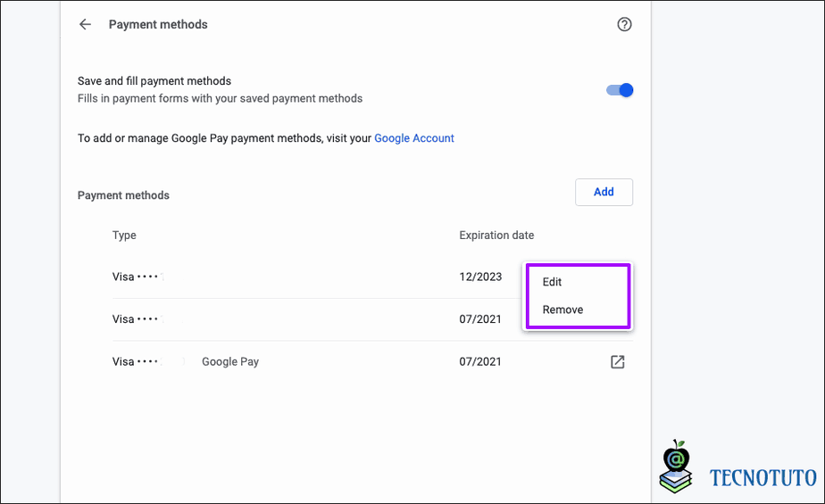This screenshot has width=825, height=504.
Task: Turn off Save and fill payment methods switch
Action: point(620,90)
